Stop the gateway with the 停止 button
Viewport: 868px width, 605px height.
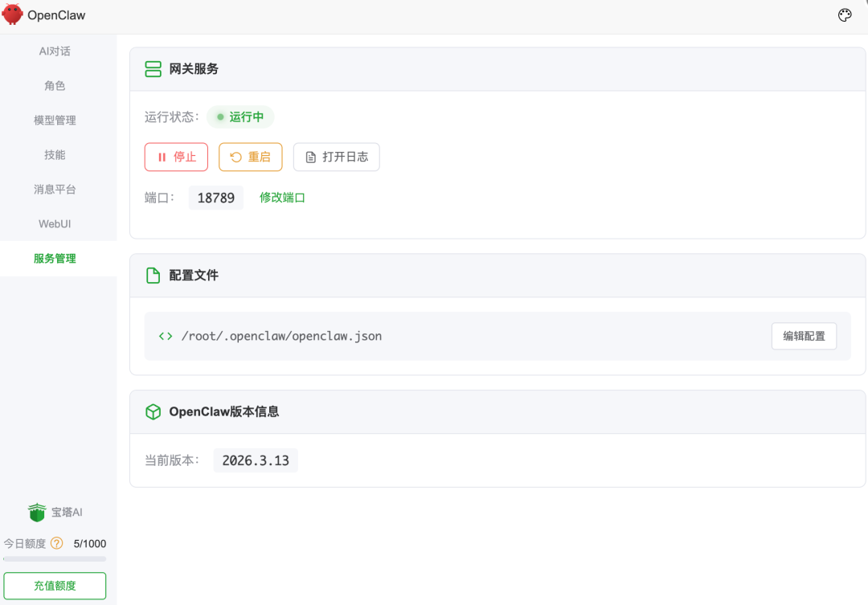176,157
